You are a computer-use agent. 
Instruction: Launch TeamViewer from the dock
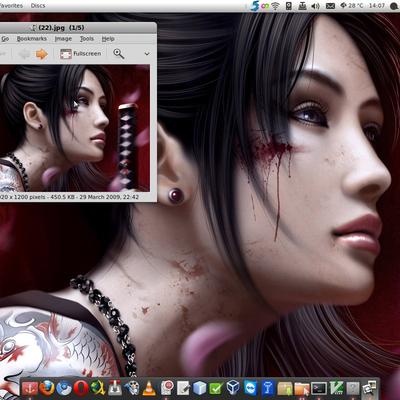click(250, 388)
